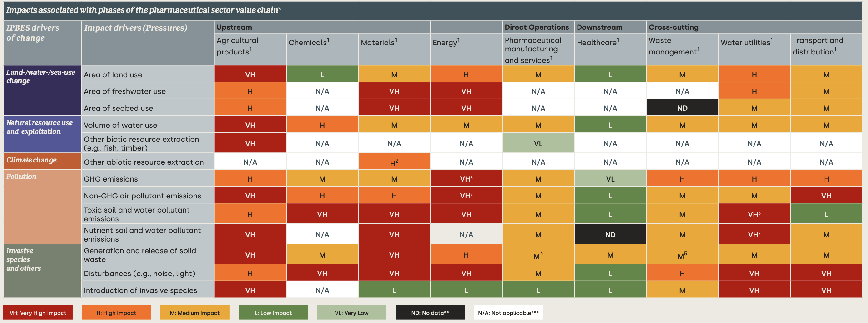Click the Cross-cutting group header
Viewport: 868px width, 323px height.
[674, 27]
